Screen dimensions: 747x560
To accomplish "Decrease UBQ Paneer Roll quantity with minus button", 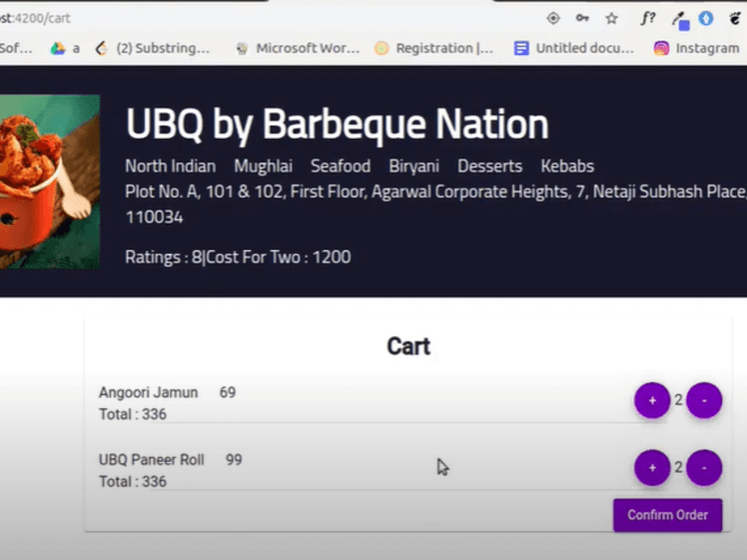I will point(704,468).
